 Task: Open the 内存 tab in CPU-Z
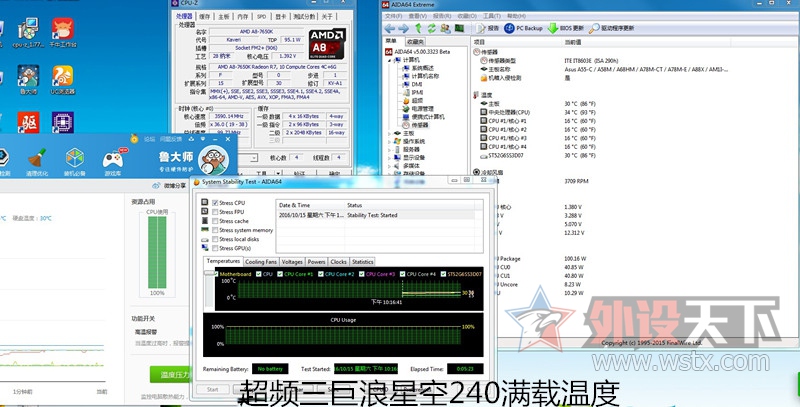243,16
